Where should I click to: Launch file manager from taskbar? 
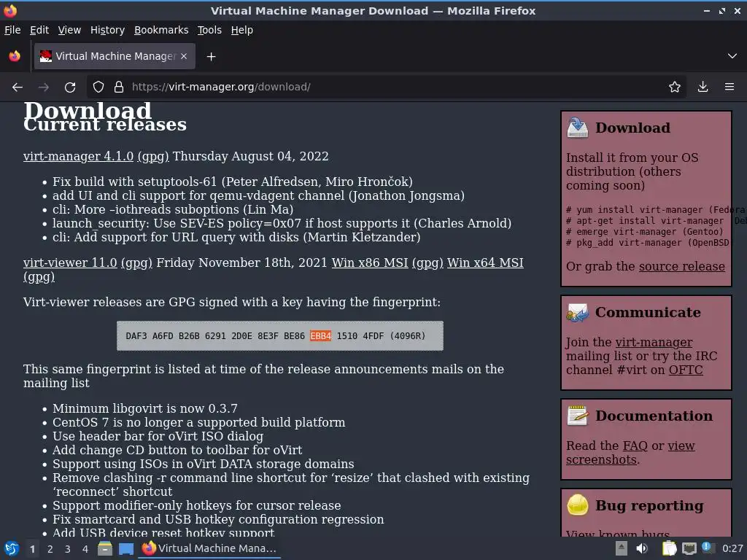point(105,548)
